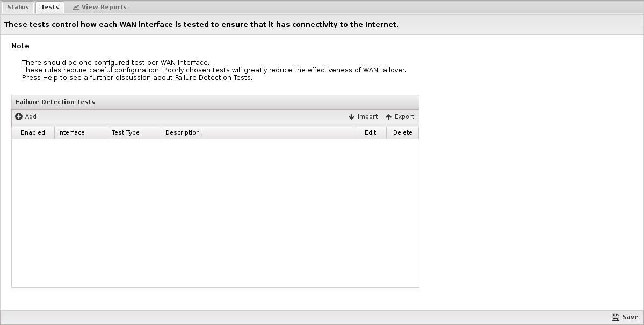The image size is (644, 325).
Task: Click the Test Type column header
Action: [135, 133]
